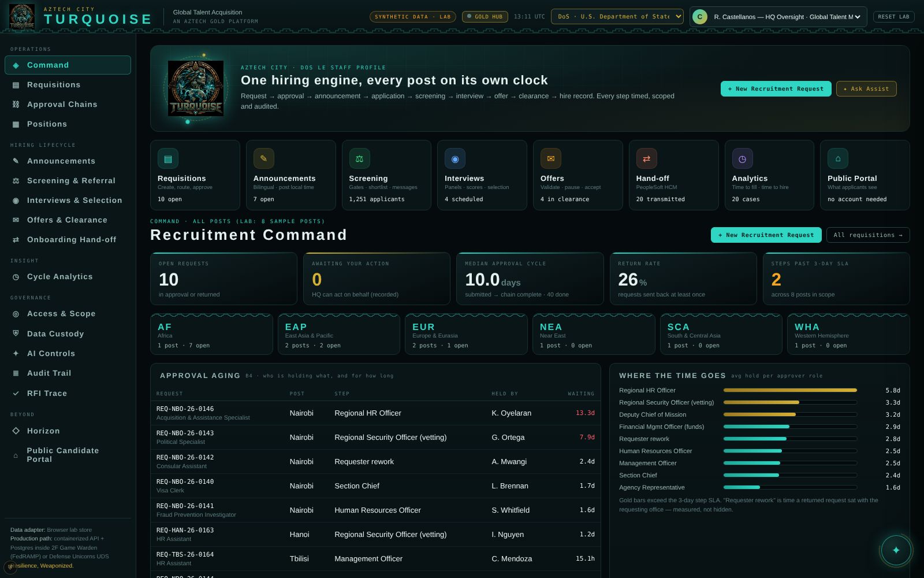Open the Offers card envelope icon
924x578 pixels.
point(551,158)
